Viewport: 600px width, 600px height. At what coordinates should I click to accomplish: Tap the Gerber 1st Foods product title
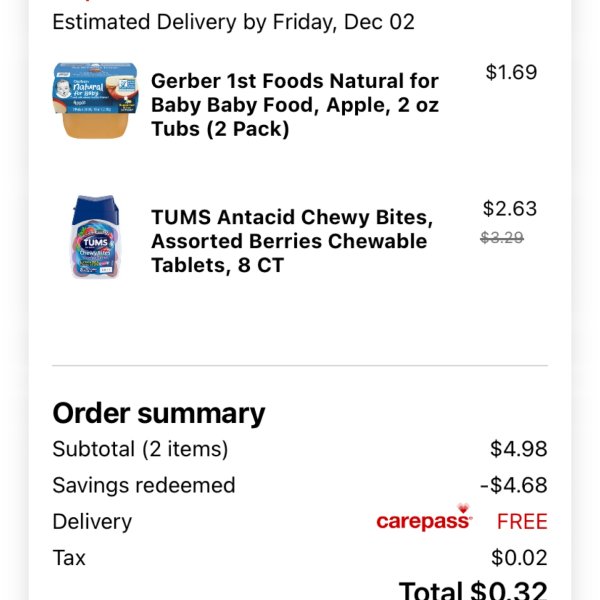coord(295,105)
